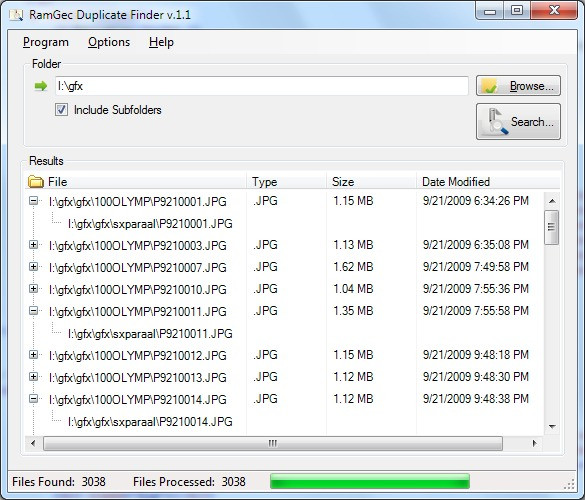The width and height of the screenshot is (585, 500).
Task: Sort by the Type column header
Action: click(286, 182)
